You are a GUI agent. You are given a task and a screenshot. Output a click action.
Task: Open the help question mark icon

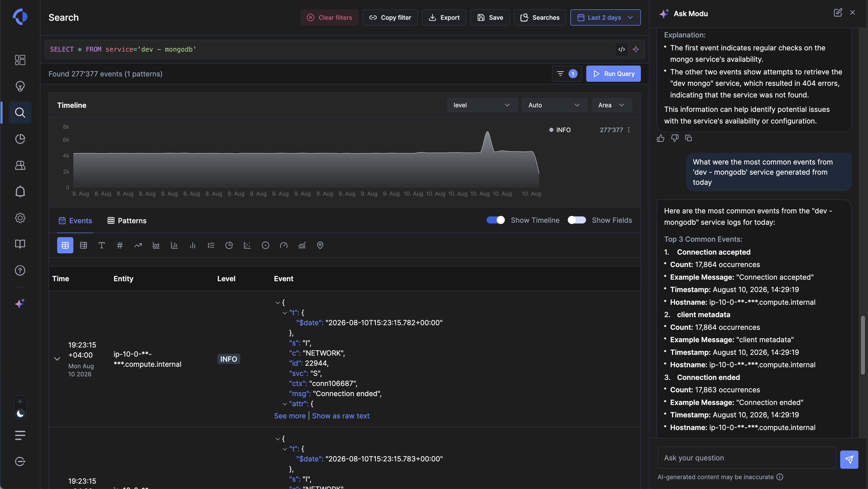coord(20,271)
